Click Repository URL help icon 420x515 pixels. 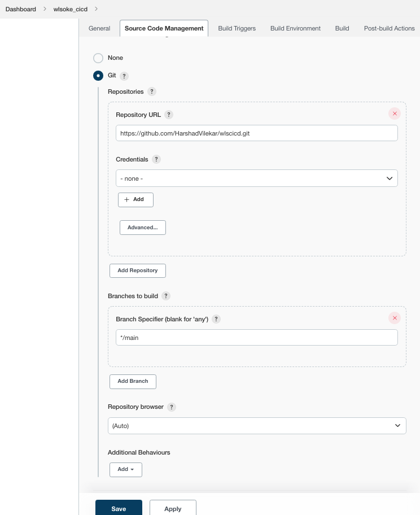pos(168,115)
